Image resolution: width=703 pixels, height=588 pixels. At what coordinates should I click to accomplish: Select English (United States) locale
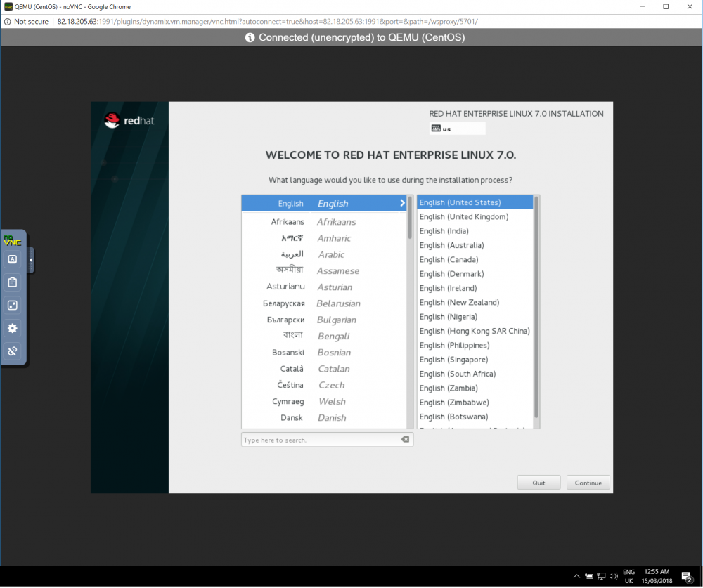coord(475,202)
